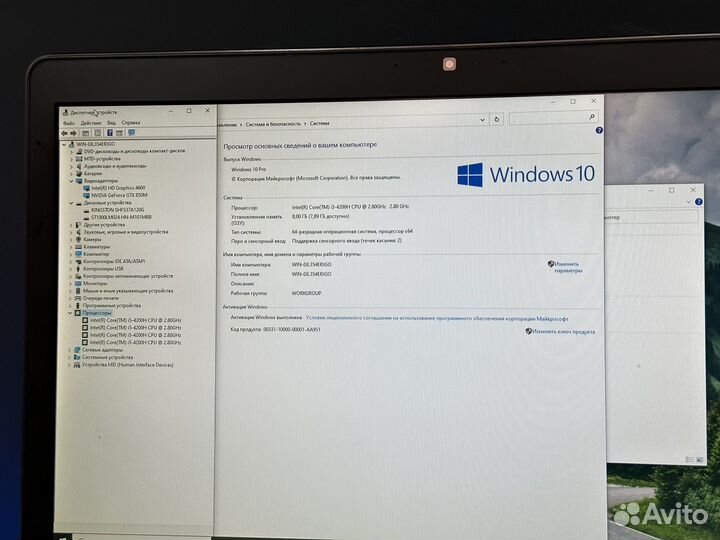The height and width of the screenshot is (540, 720).
Task: Click the blue help icon in System window
Action: coord(599,130)
